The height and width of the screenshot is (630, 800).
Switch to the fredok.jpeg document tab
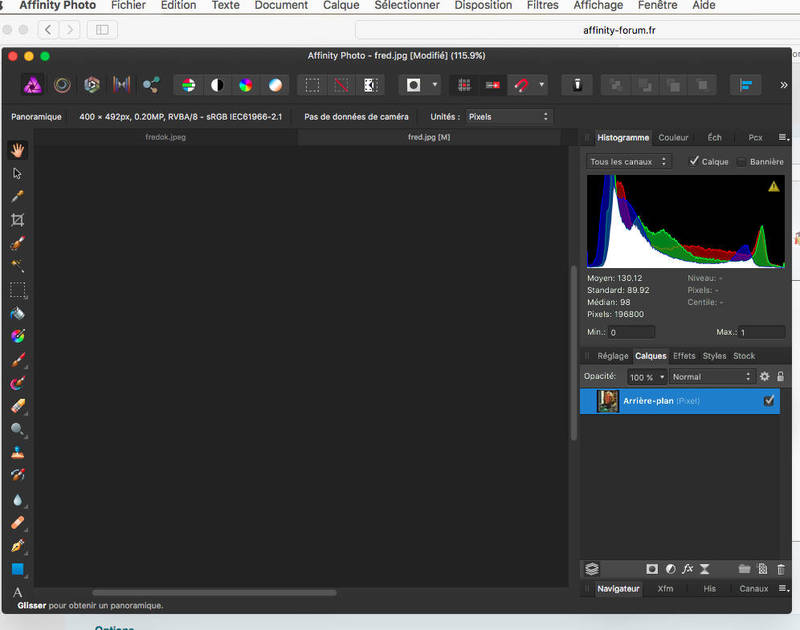tap(165, 137)
